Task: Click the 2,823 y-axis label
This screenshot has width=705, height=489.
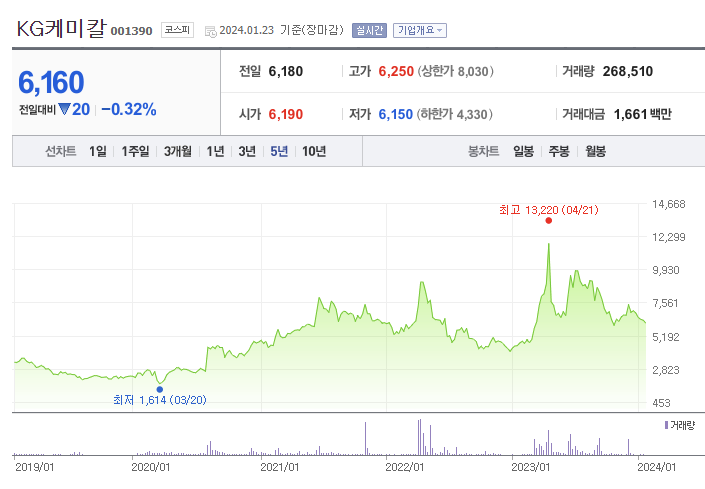Action: coord(666,370)
